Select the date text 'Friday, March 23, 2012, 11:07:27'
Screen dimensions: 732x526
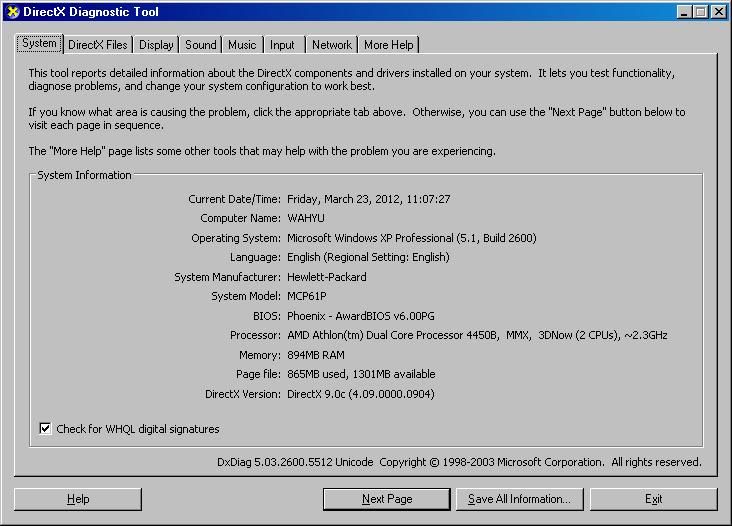coord(368,199)
